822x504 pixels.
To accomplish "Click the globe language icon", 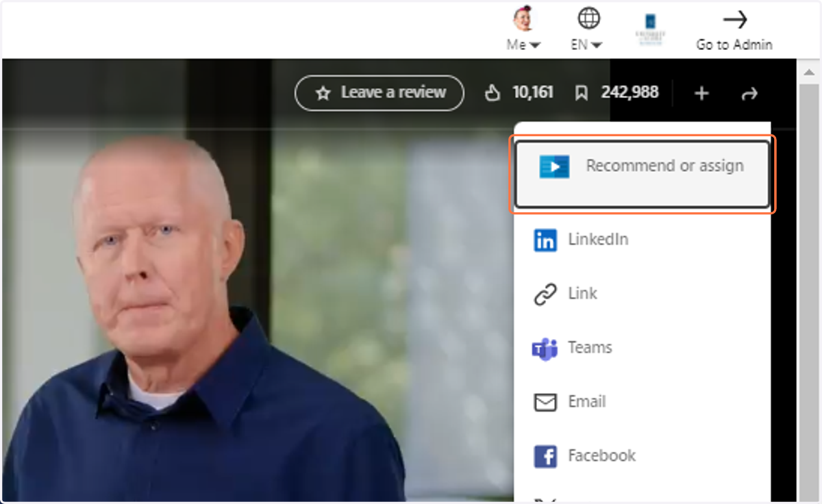I will pyautogui.click(x=589, y=18).
